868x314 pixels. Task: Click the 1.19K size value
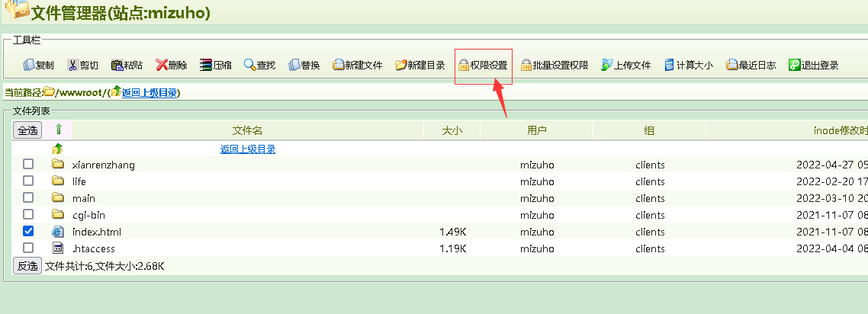click(453, 248)
